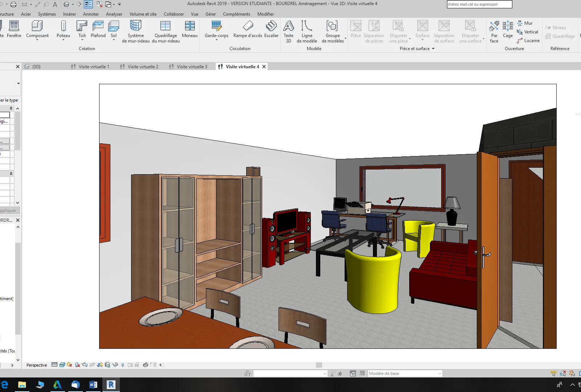
Task: Click the horizontal scrollbar thumb below view
Action: (x=319, y=365)
